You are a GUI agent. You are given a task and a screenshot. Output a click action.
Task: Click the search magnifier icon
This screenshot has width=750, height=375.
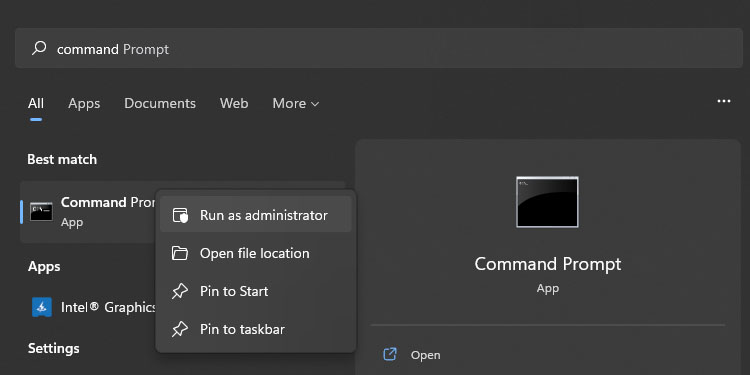[x=39, y=48]
